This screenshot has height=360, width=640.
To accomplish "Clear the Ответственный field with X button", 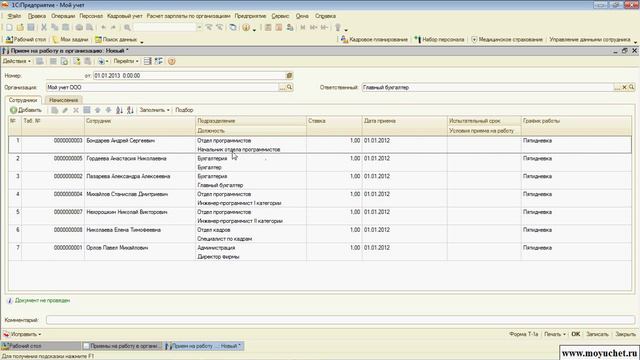I will coord(624,87).
